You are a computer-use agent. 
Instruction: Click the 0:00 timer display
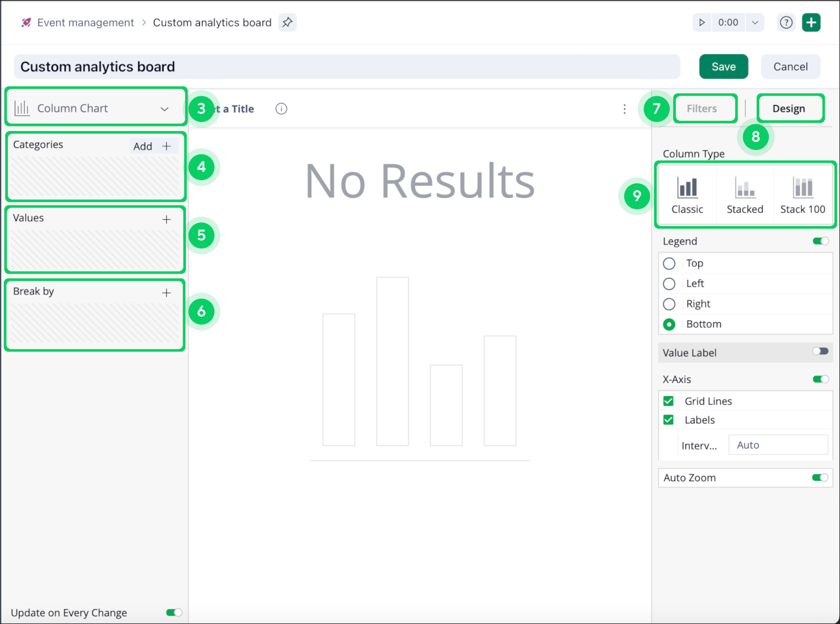point(728,22)
